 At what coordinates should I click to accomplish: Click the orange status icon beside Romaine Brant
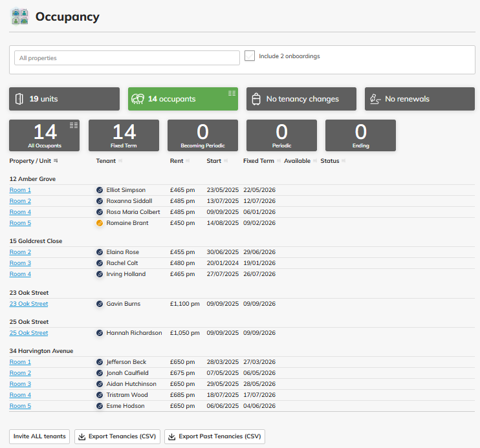100,223
